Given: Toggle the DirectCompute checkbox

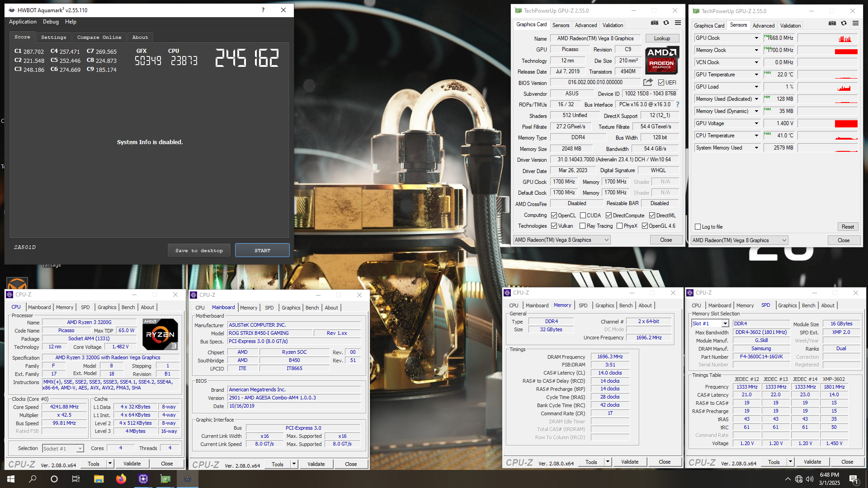Looking at the screenshot, I should coord(609,216).
